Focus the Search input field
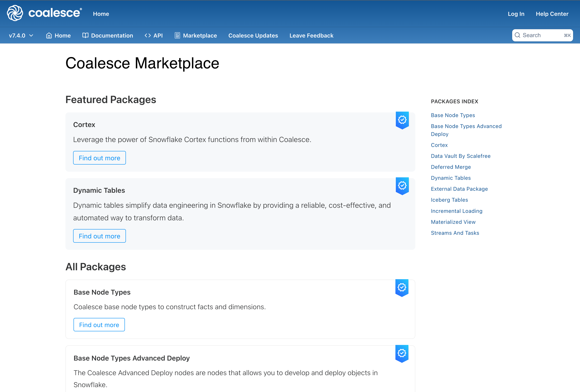Image resolution: width=580 pixels, height=392 pixels. pyautogui.click(x=542, y=35)
